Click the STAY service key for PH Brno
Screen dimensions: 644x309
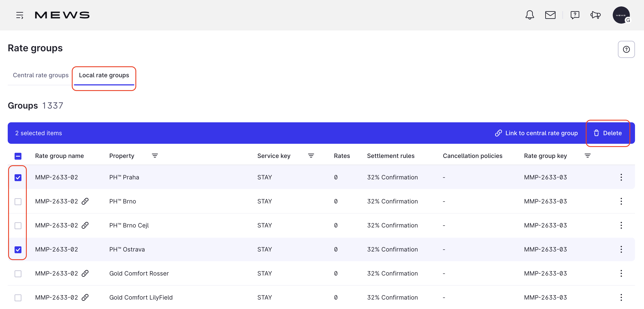tap(265, 201)
